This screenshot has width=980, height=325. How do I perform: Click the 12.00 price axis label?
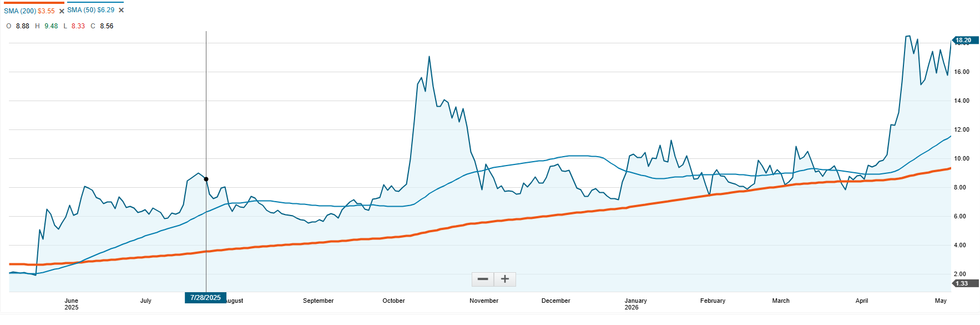(x=962, y=129)
